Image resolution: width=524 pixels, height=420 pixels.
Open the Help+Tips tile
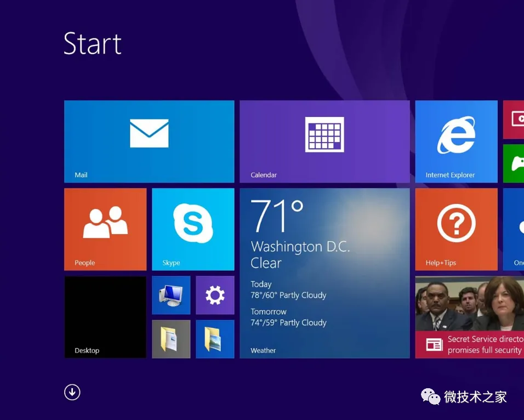pos(456,229)
